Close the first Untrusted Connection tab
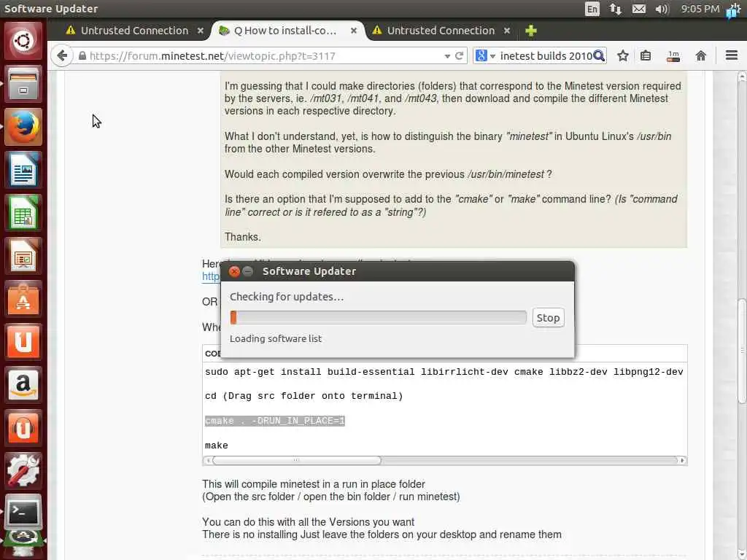Screen dimensions: 747x560 [201, 31]
